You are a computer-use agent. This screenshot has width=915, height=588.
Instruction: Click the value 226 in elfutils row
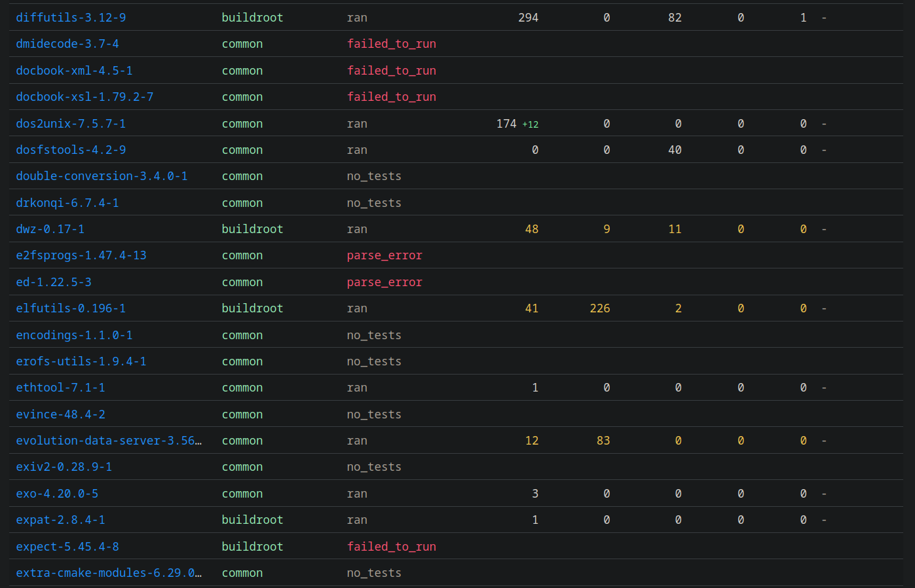click(600, 308)
